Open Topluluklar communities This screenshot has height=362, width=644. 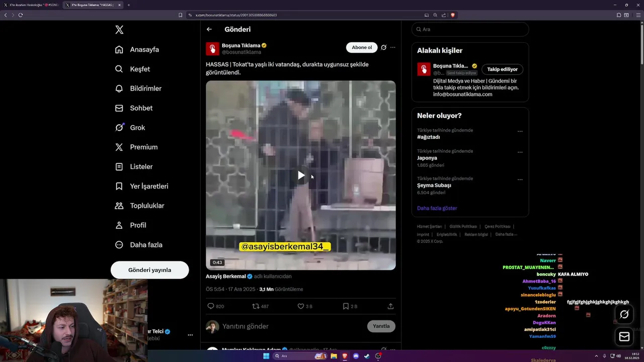(140, 206)
